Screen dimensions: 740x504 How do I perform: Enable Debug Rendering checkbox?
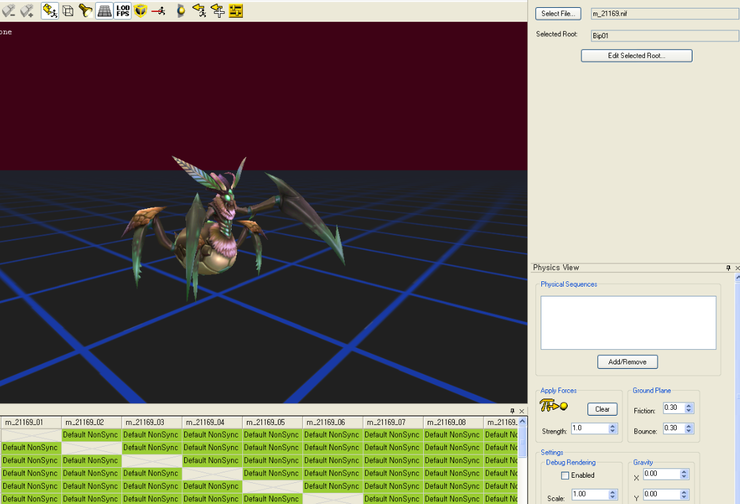coord(565,476)
